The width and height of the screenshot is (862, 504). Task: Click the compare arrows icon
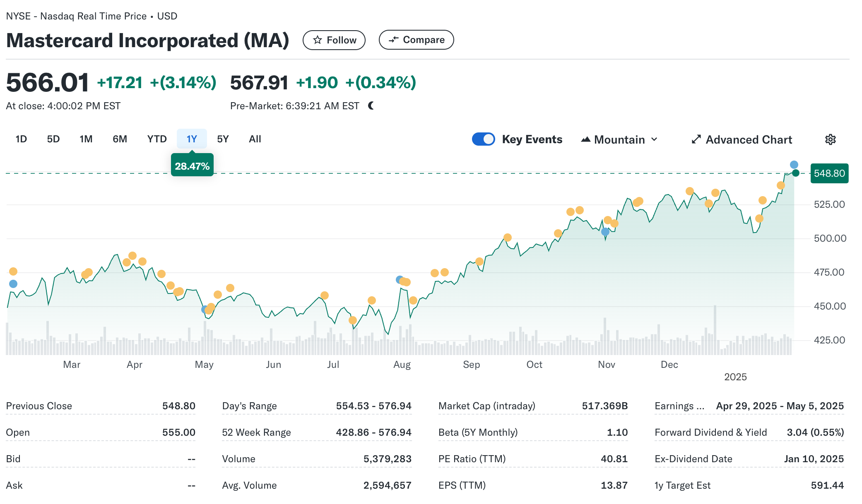click(x=393, y=40)
